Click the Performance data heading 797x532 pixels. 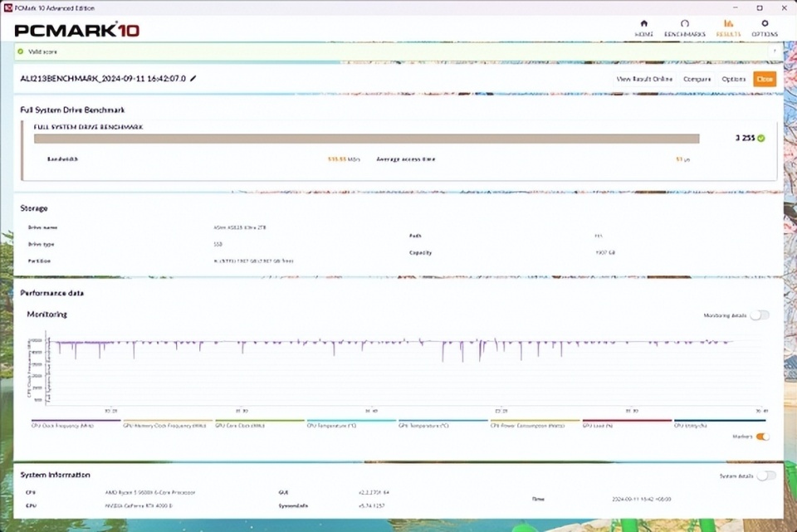point(51,293)
